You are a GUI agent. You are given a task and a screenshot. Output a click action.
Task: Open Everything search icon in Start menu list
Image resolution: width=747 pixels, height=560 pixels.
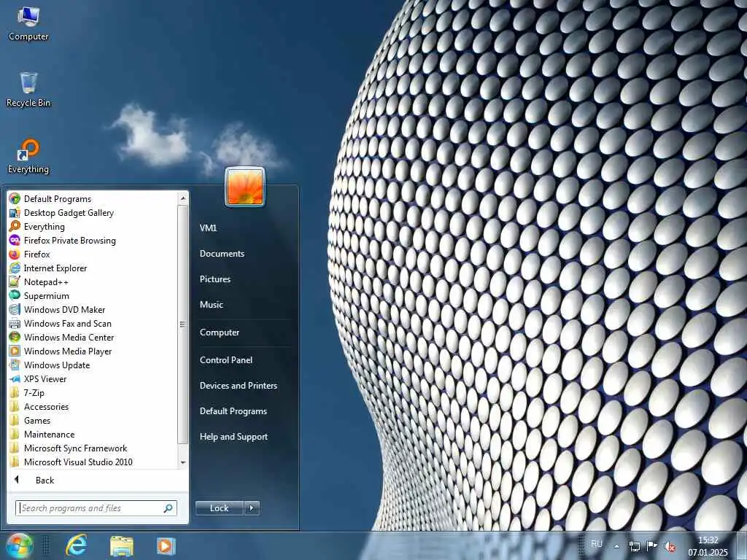coord(15,226)
